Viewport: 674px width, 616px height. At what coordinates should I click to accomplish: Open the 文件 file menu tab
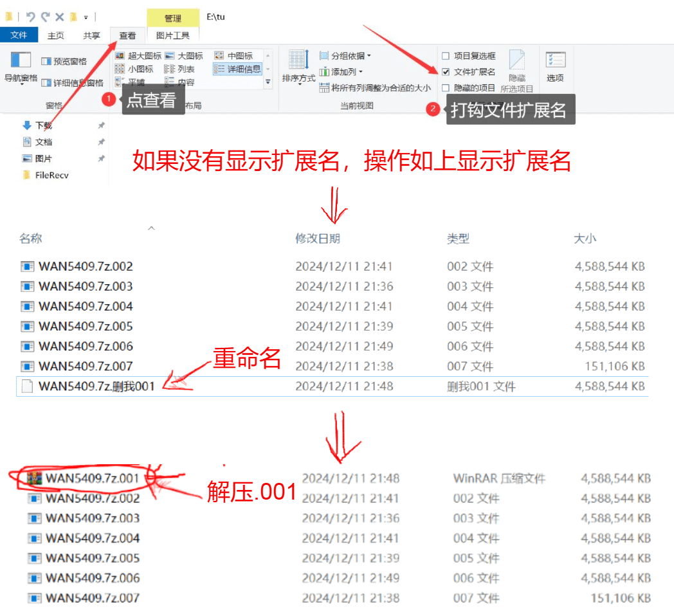[x=19, y=35]
